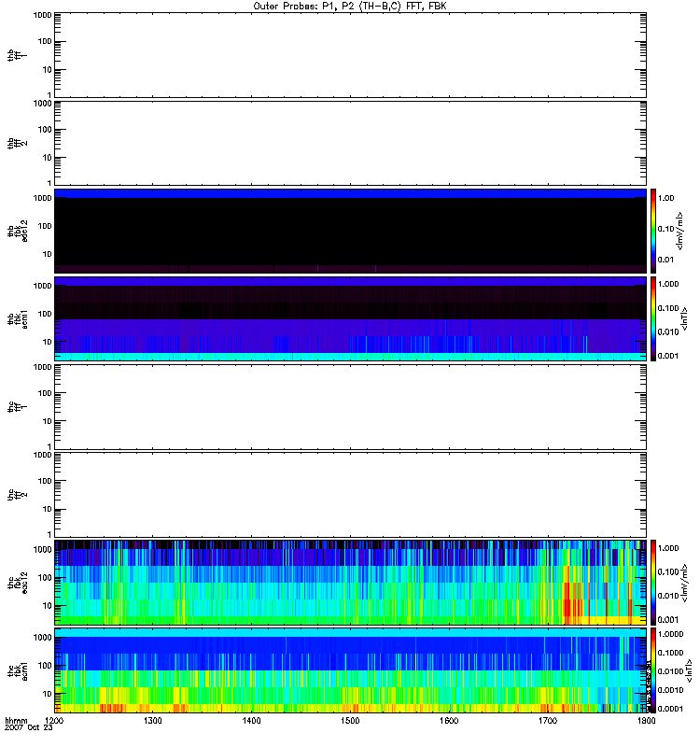700x747 pixels.
Task: Click the '1400' time axis label
Action: [x=251, y=721]
